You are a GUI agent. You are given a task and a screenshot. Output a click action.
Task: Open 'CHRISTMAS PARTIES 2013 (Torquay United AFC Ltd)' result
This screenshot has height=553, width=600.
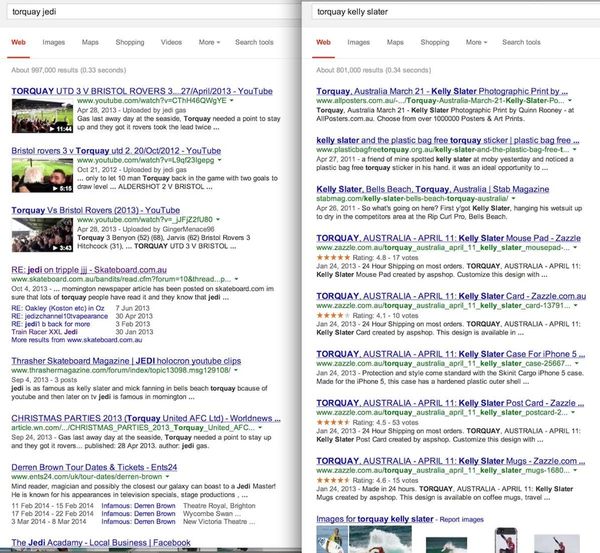pos(146,418)
